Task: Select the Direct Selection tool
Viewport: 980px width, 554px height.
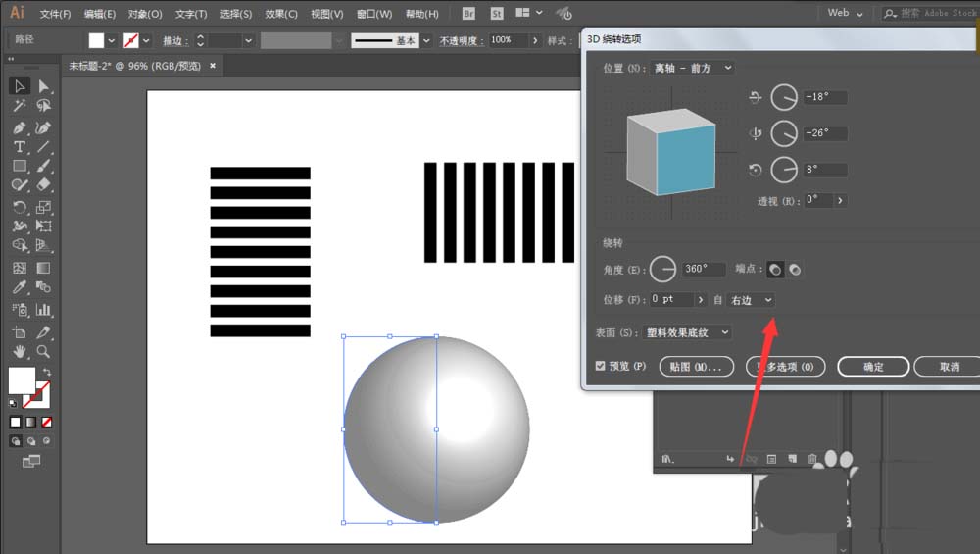Action: (x=43, y=86)
